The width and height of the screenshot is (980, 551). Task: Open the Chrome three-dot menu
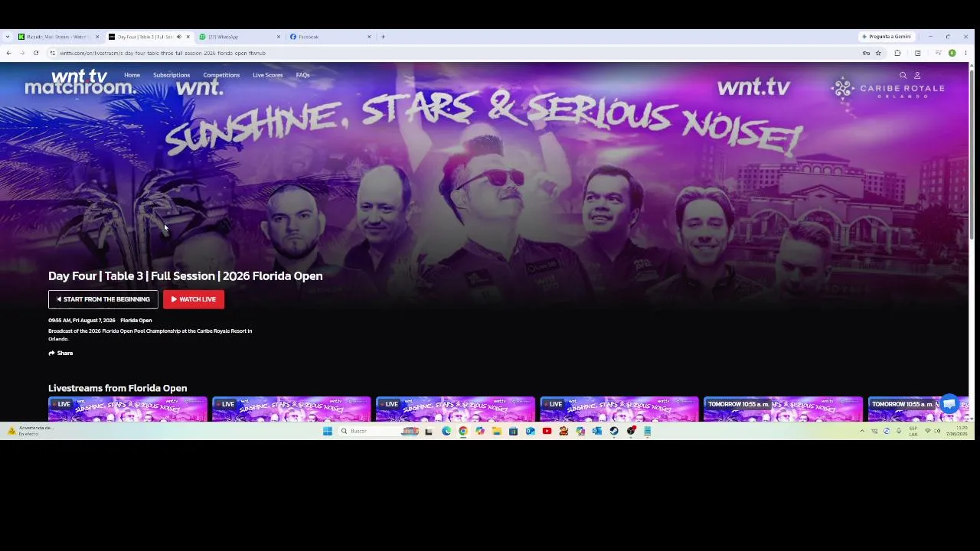(965, 53)
